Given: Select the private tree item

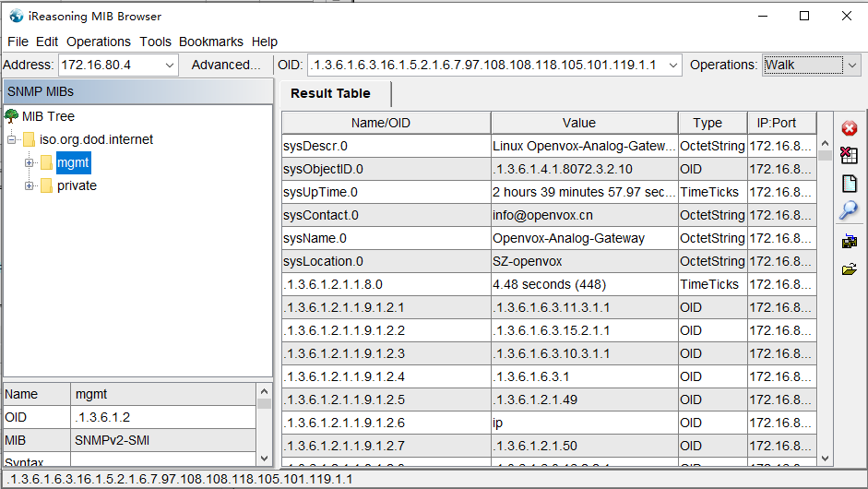Looking at the screenshot, I should coord(77,186).
